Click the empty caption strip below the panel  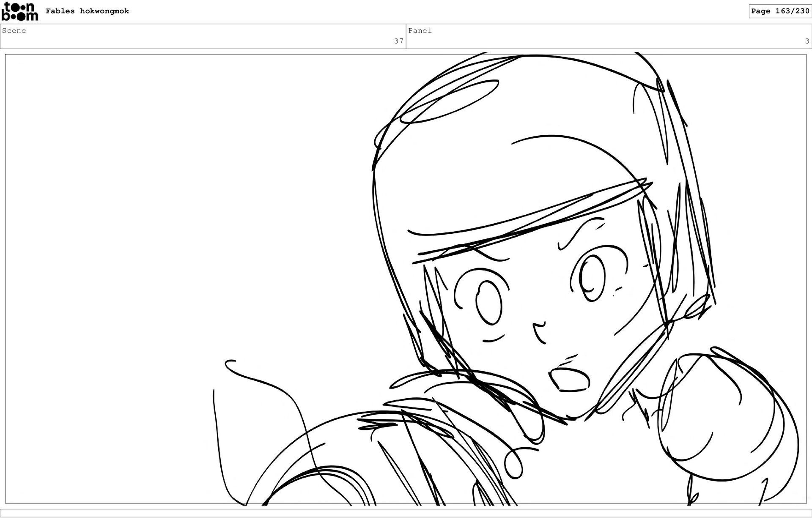tap(406, 513)
